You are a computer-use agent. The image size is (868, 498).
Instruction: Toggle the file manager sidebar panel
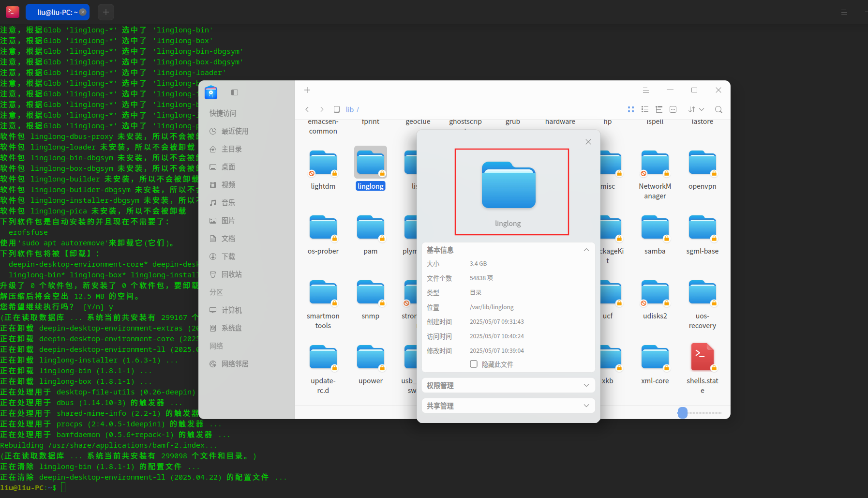click(235, 92)
